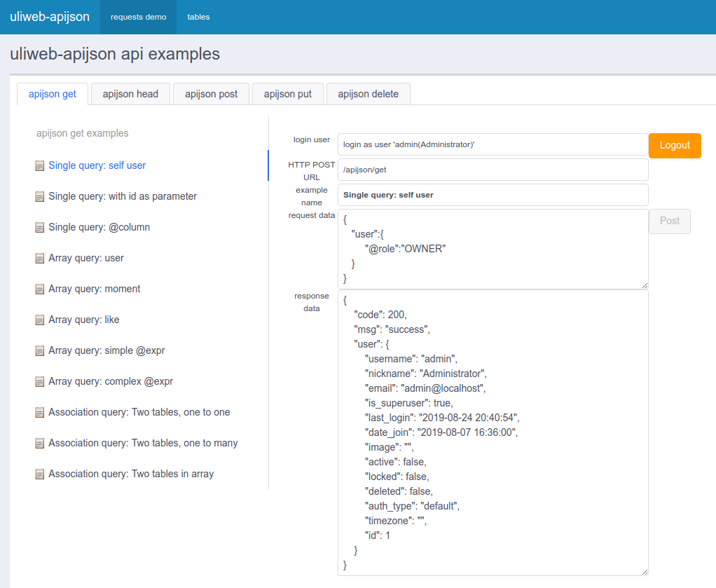The width and height of the screenshot is (716, 588).
Task: Click the icon next to 'Single query: @column'
Action: (40, 228)
